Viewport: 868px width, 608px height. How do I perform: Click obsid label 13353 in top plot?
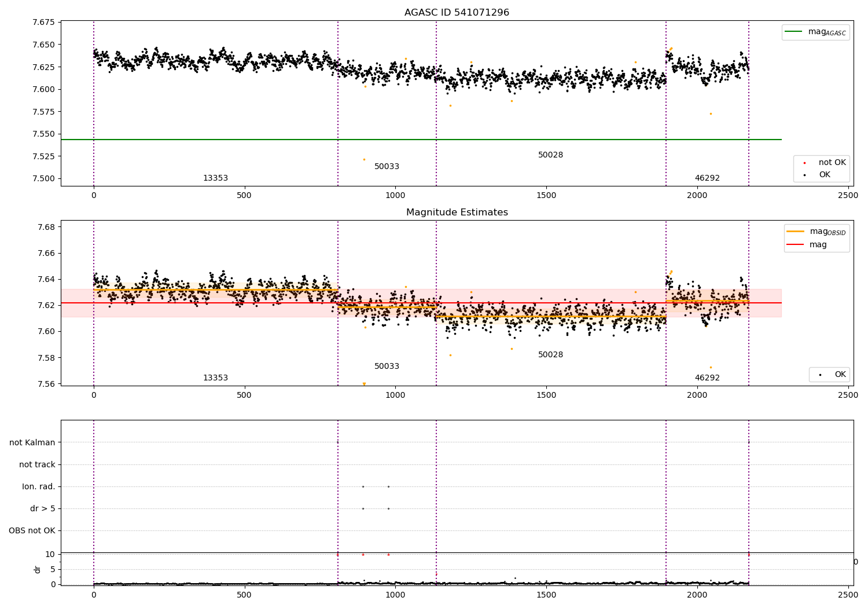(x=215, y=178)
